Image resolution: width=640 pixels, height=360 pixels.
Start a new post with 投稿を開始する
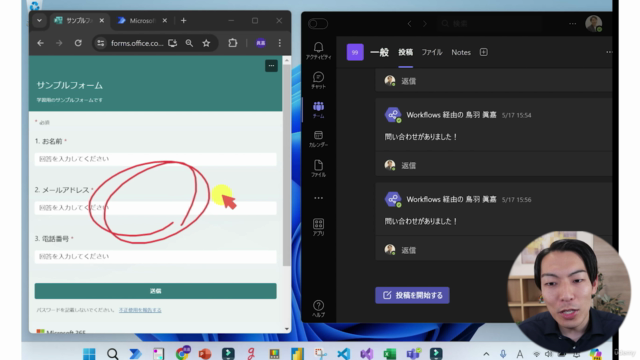412,295
